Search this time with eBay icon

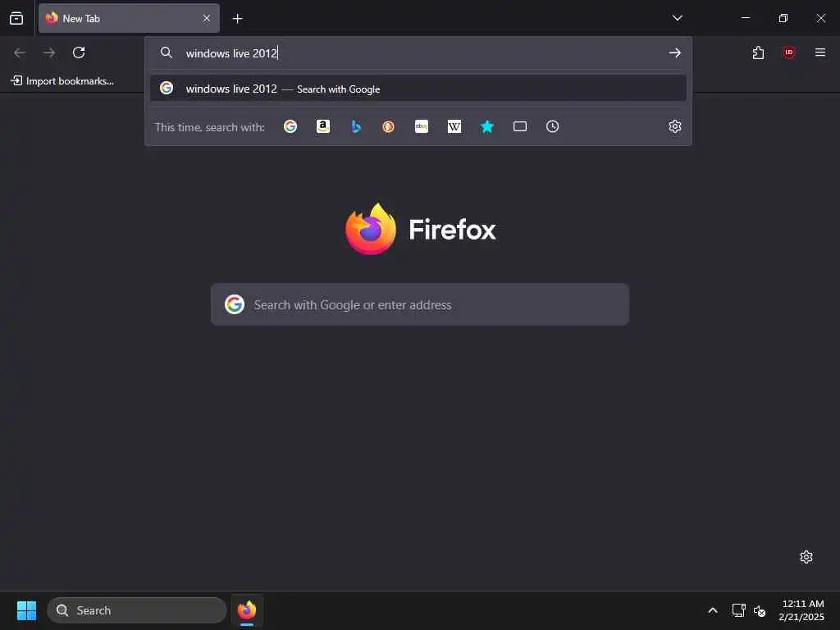[421, 126]
